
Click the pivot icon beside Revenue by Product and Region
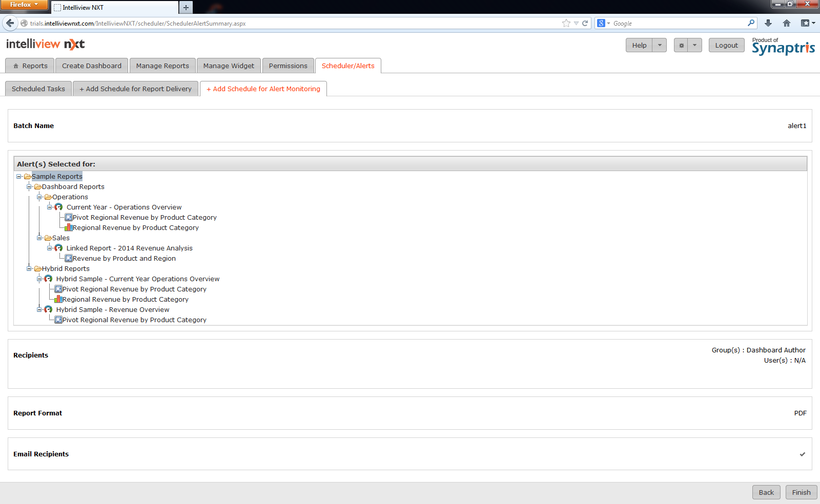coord(69,259)
